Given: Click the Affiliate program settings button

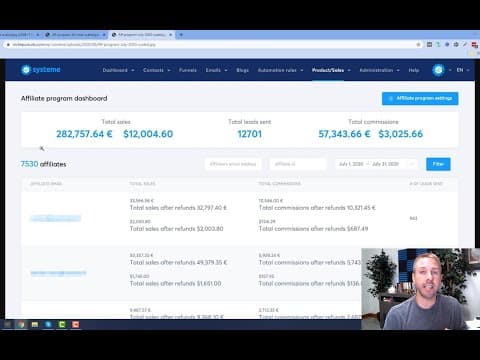Looking at the screenshot, I should [x=420, y=98].
